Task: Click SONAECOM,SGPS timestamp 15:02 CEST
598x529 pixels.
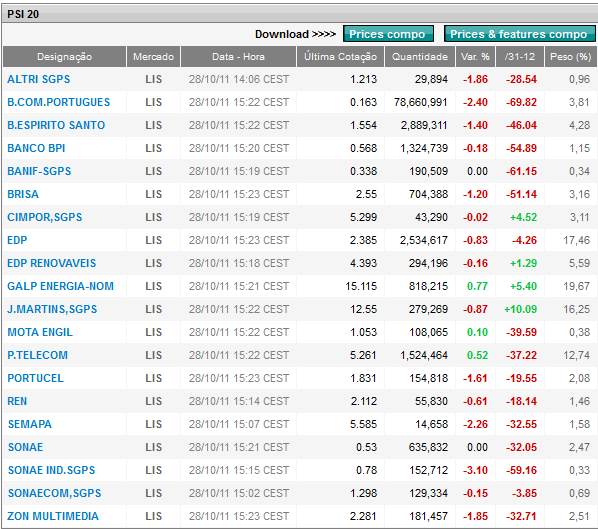Action: [239, 493]
